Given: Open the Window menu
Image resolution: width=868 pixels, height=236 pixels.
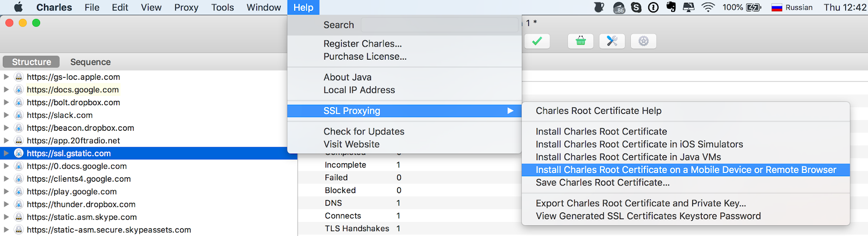Looking at the screenshot, I should [x=264, y=8].
